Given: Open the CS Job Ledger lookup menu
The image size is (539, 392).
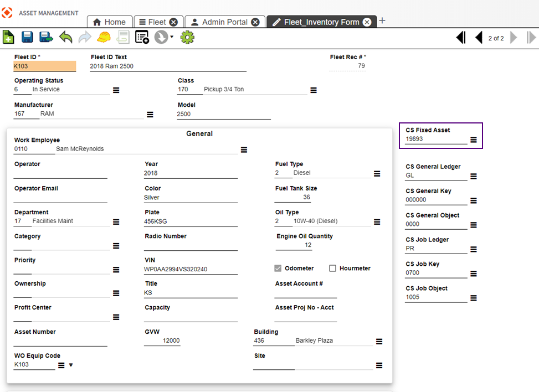Looking at the screenshot, I should pos(474,249).
